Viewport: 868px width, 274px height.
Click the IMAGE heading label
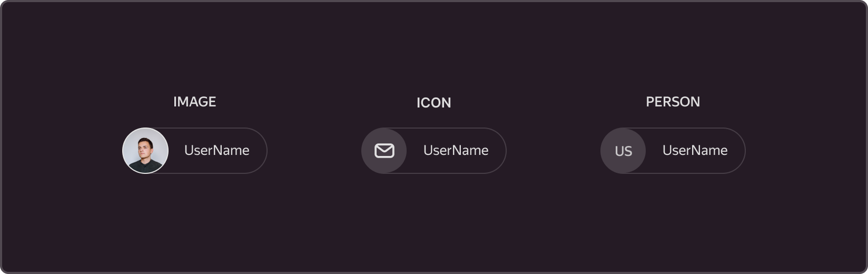tap(195, 102)
